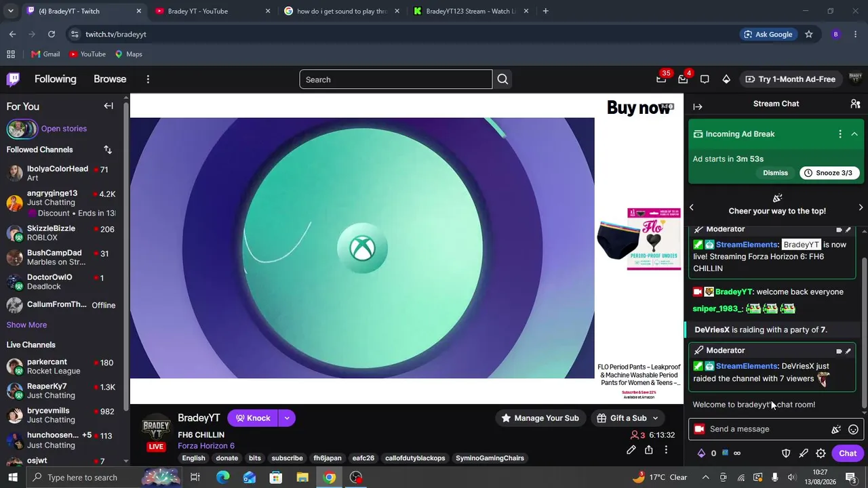Show the next cheer leaderboard slide
Screen dimensions: 868x488
[861, 207]
